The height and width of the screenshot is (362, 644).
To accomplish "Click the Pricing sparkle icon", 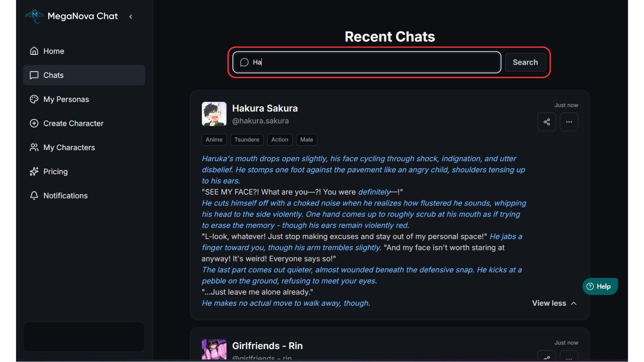I will [x=34, y=172].
